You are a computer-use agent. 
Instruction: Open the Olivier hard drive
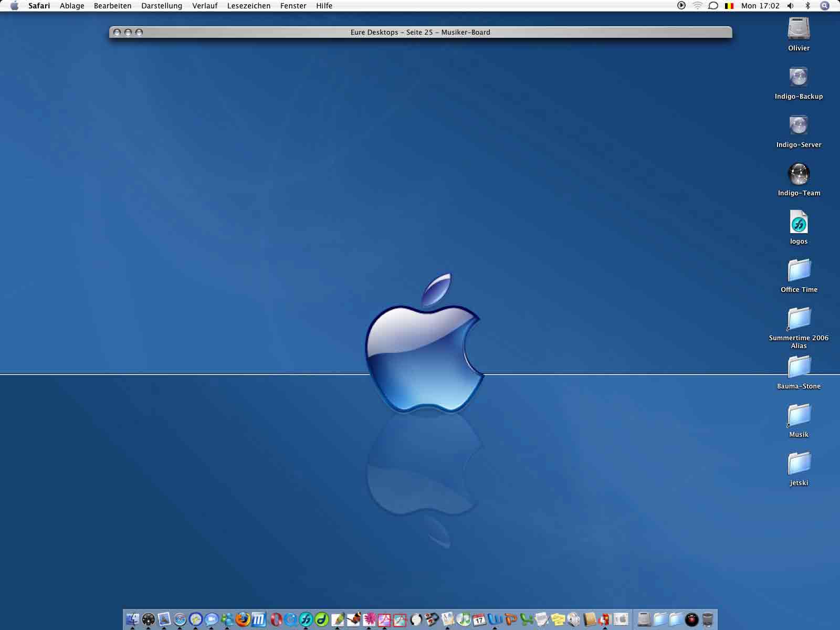coord(799,28)
